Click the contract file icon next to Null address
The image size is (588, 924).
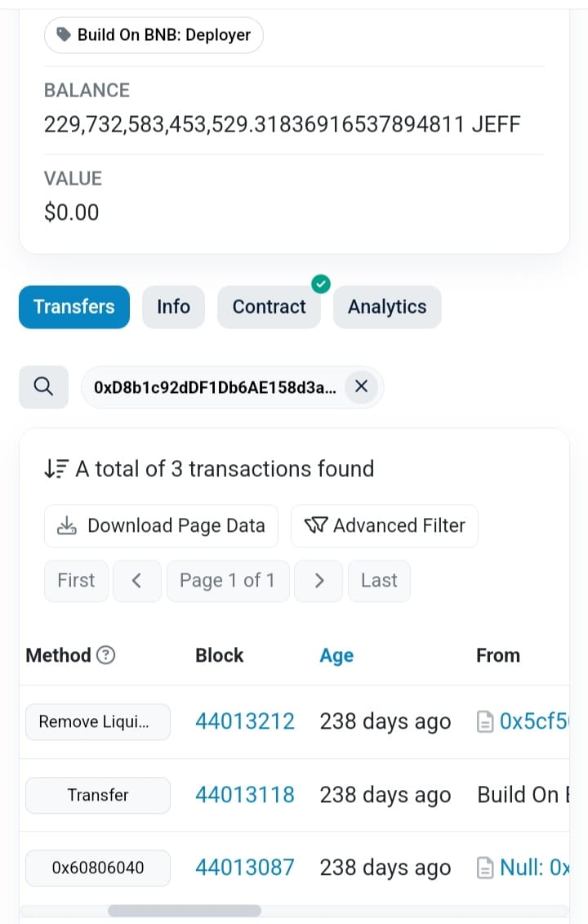pyautogui.click(x=484, y=868)
